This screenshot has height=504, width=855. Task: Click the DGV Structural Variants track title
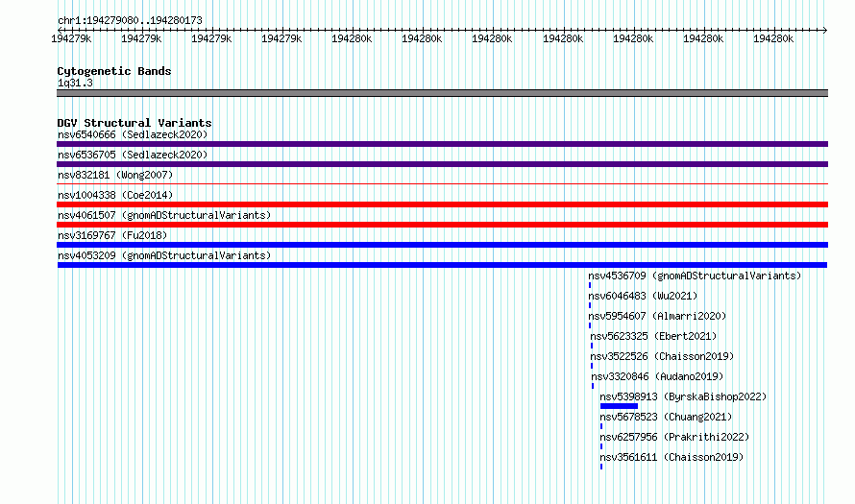(x=134, y=123)
